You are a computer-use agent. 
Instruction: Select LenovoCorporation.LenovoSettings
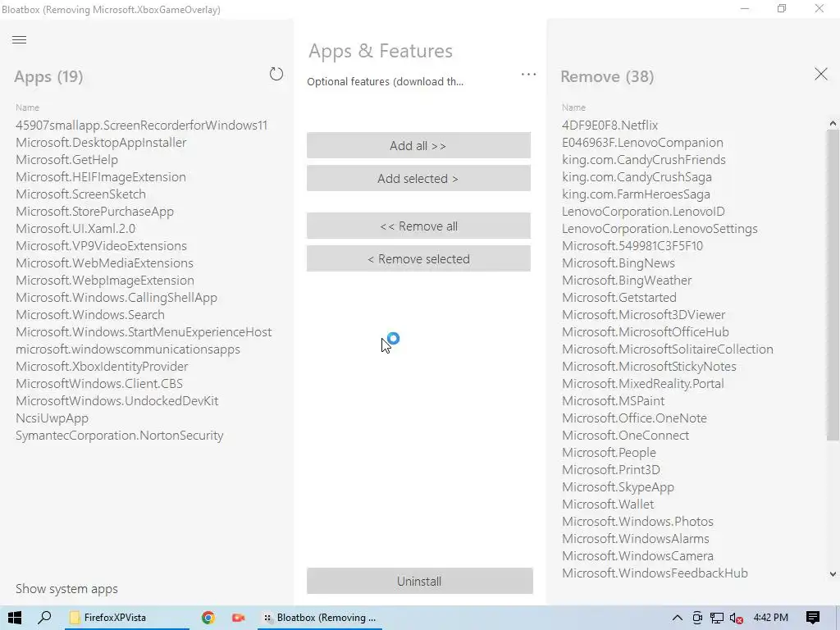click(660, 229)
